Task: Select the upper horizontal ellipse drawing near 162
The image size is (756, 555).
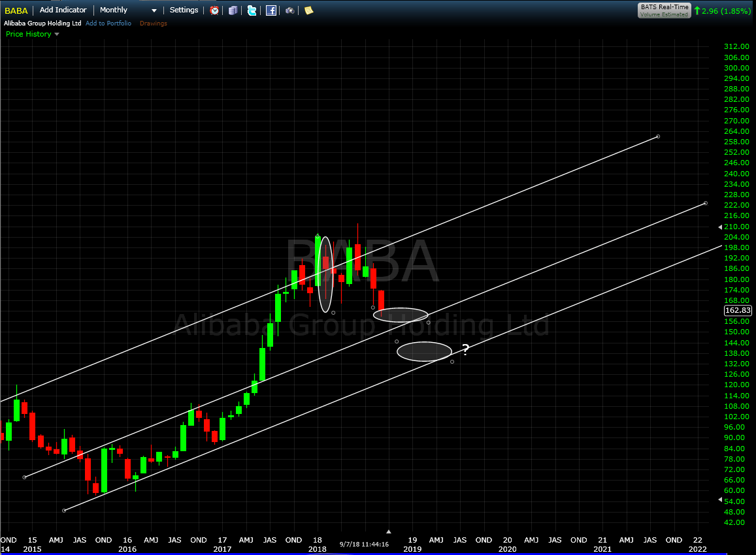Action: 401,315
